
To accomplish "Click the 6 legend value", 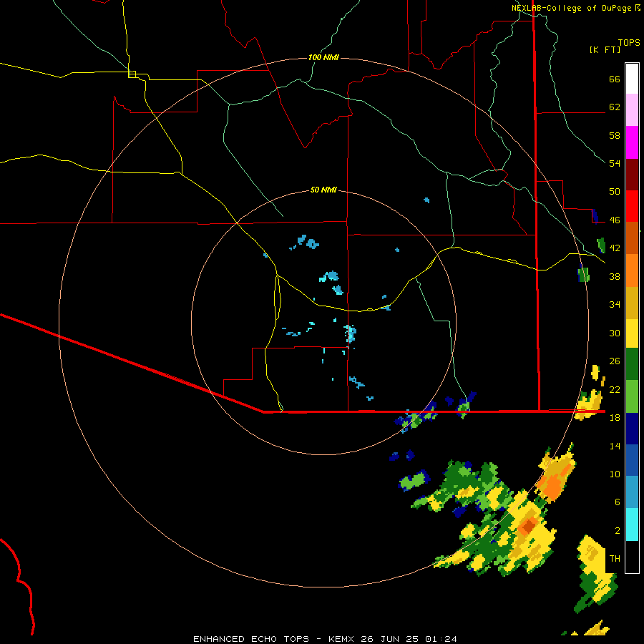I will pyautogui.click(x=617, y=502).
